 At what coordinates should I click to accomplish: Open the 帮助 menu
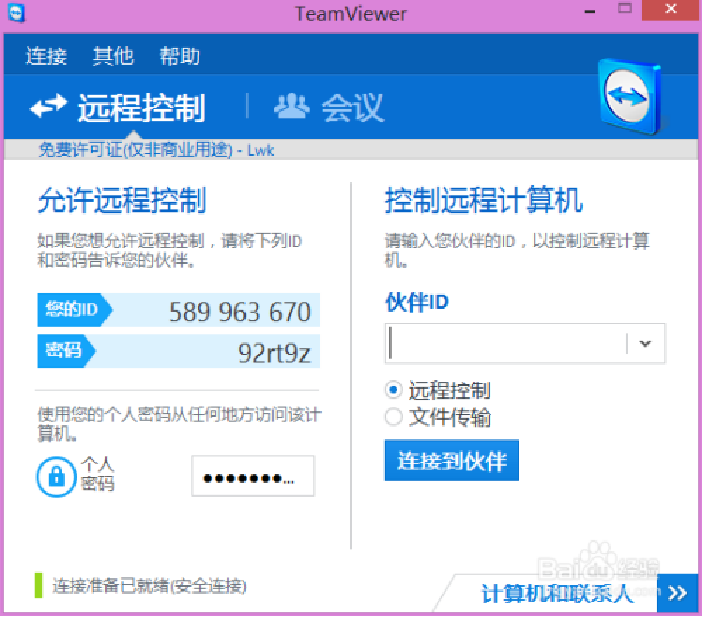[x=180, y=56]
